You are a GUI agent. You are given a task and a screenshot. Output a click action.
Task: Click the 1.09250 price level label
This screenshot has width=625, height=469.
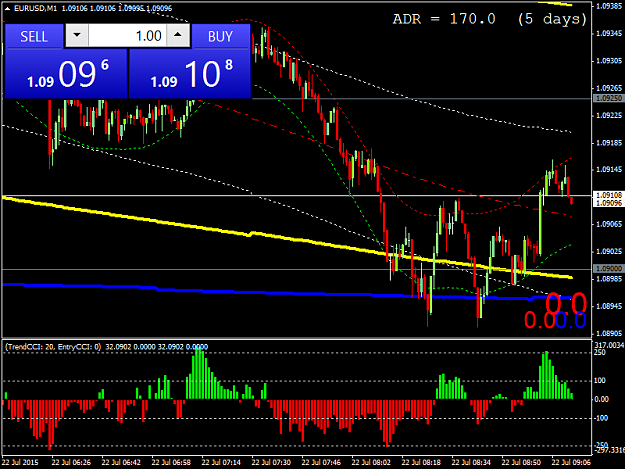pyautogui.click(x=608, y=98)
